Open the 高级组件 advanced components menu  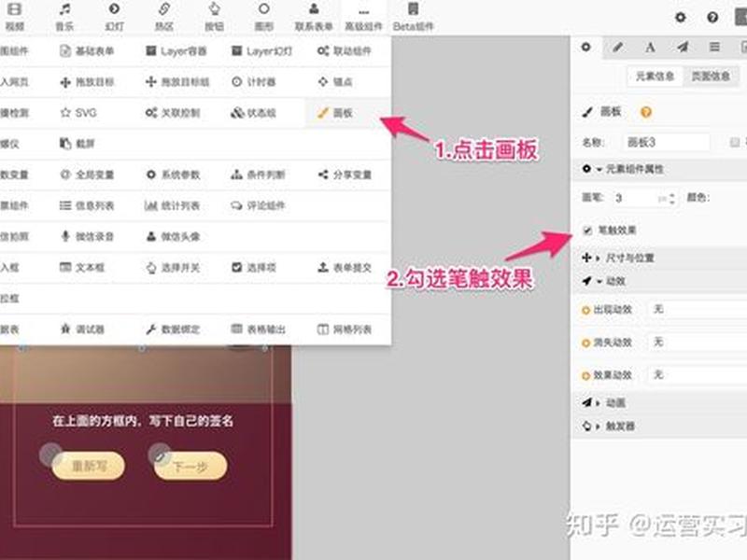pyautogui.click(x=363, y=16)
